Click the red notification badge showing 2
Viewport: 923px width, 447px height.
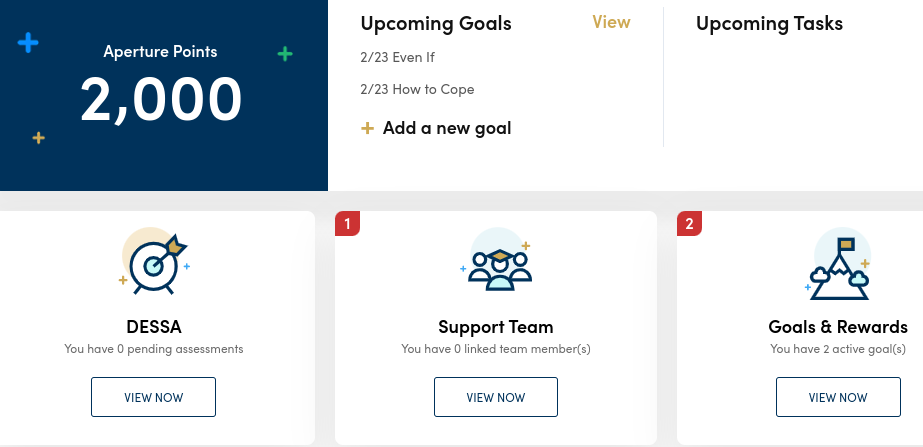[x=689, y=224]
